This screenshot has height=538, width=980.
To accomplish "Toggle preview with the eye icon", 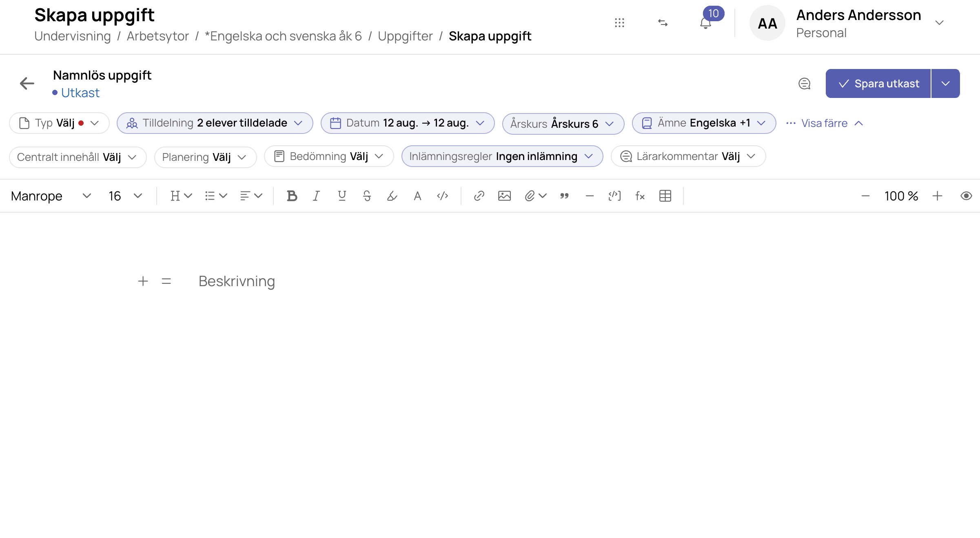I will (966, 196).
